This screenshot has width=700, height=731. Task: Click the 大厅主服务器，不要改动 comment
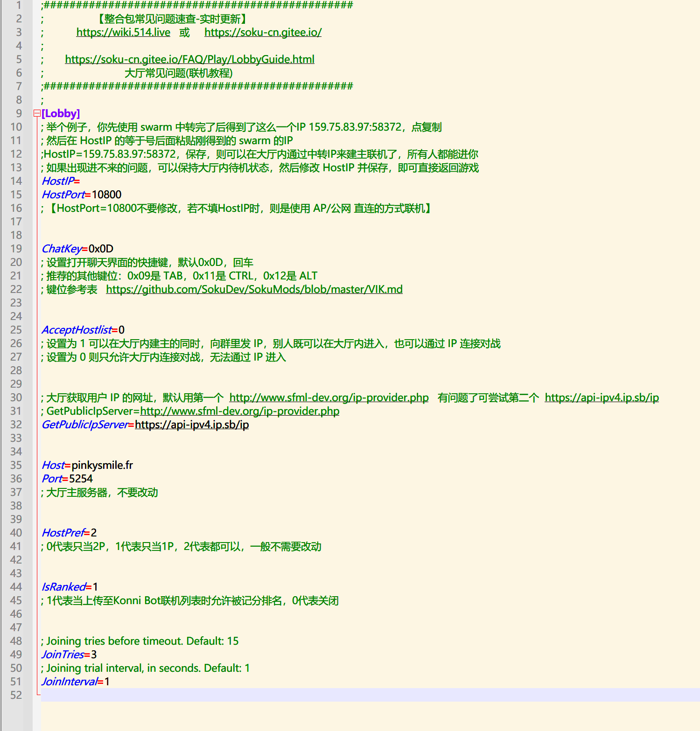tap(99, 492)
